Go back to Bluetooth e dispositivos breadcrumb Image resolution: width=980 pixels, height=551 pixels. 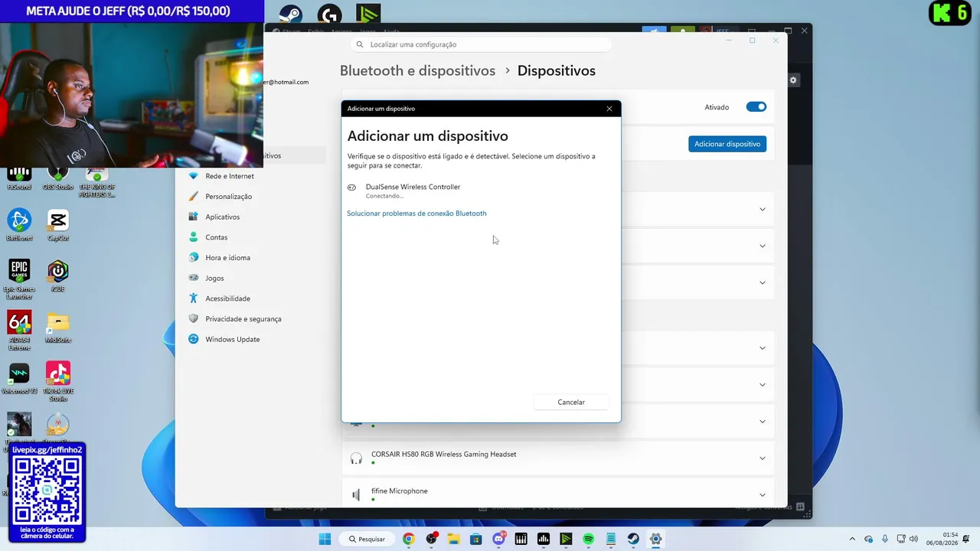[418, 70]
